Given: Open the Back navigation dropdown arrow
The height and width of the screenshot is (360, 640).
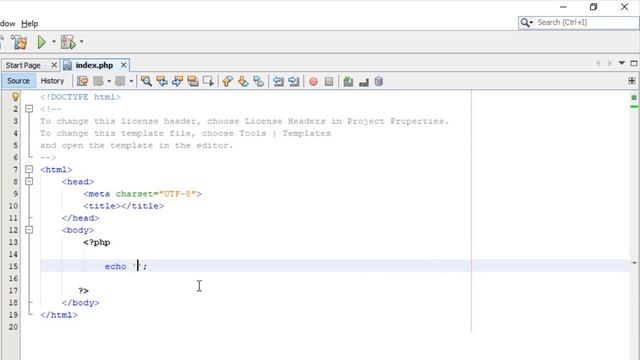Looking at the screenshot, I should click(x=109, y=81).
